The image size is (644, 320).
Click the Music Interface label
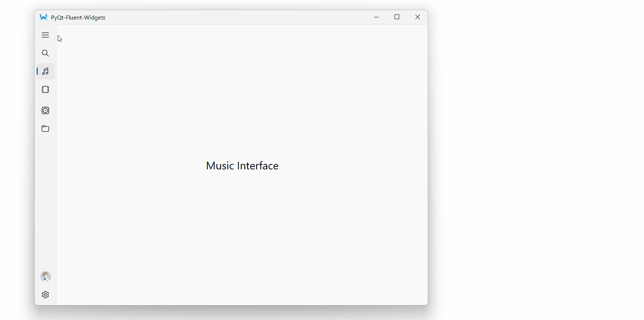[x=242, y=166]
